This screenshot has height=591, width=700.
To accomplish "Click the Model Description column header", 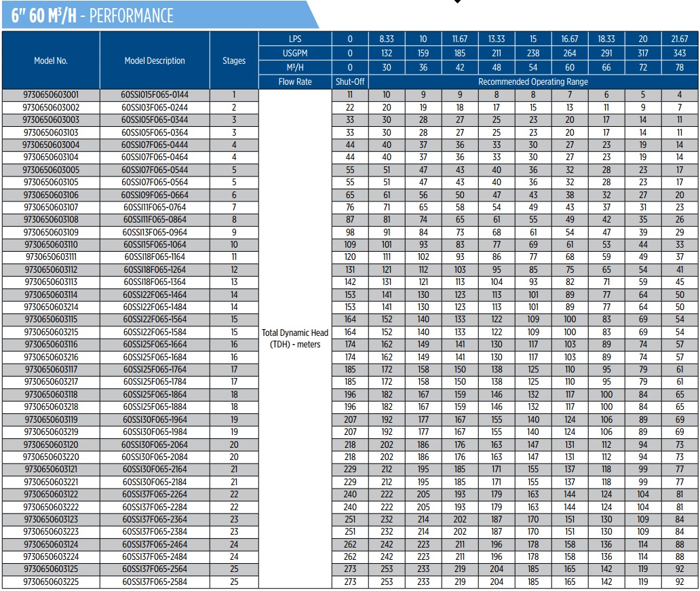I will pyautogui.click(x=155, y=60).
